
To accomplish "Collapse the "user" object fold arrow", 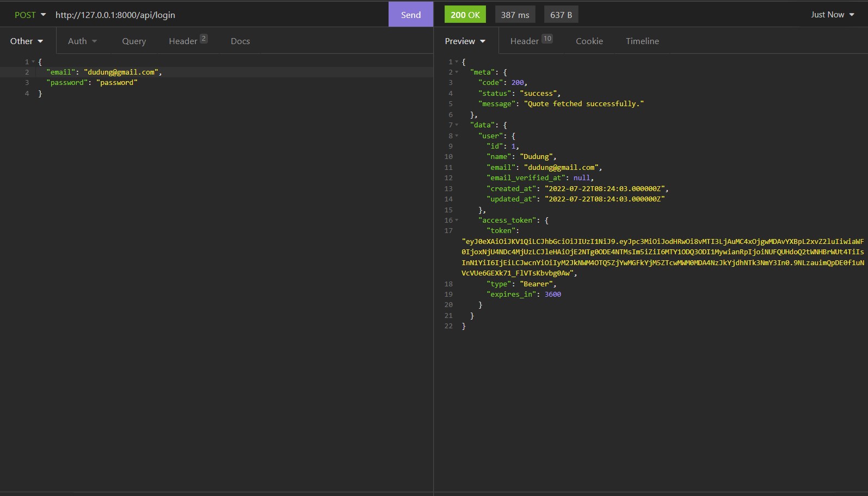I will (457, 136).
